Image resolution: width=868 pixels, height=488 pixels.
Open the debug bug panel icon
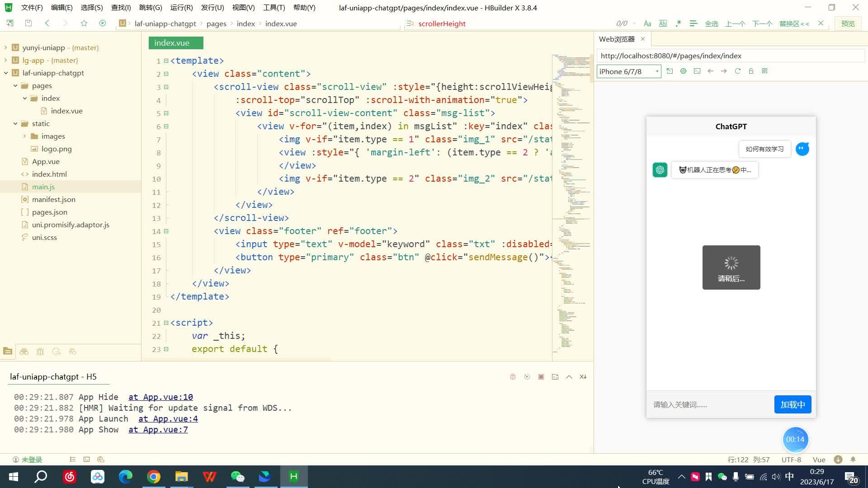(40, 352)
